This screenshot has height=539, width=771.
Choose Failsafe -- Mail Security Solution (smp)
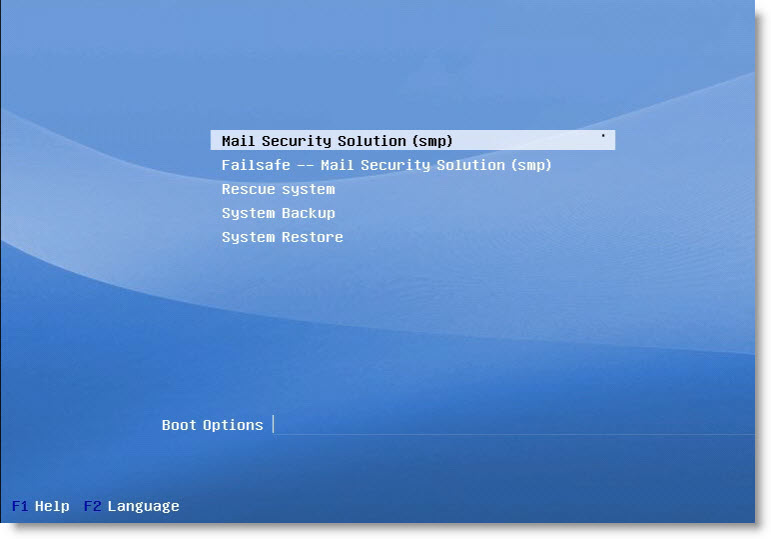coord(386,165)
